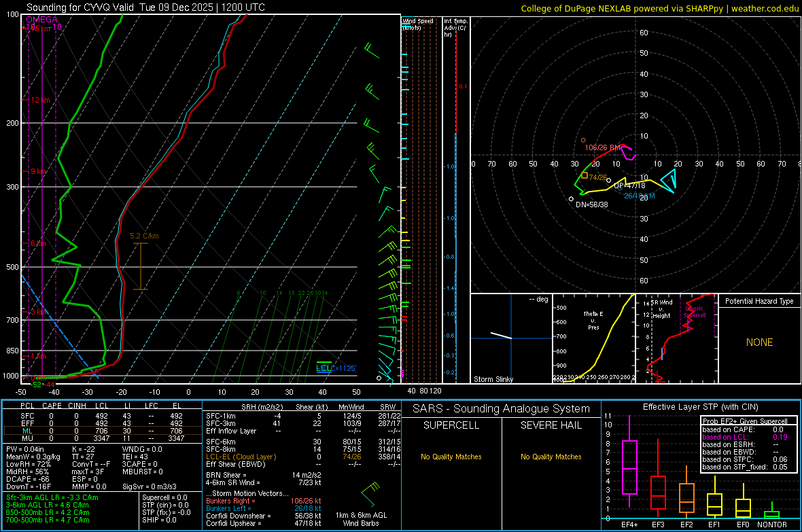
Task: Click the based on LCL: probability line
Action: tap(745, 437)
